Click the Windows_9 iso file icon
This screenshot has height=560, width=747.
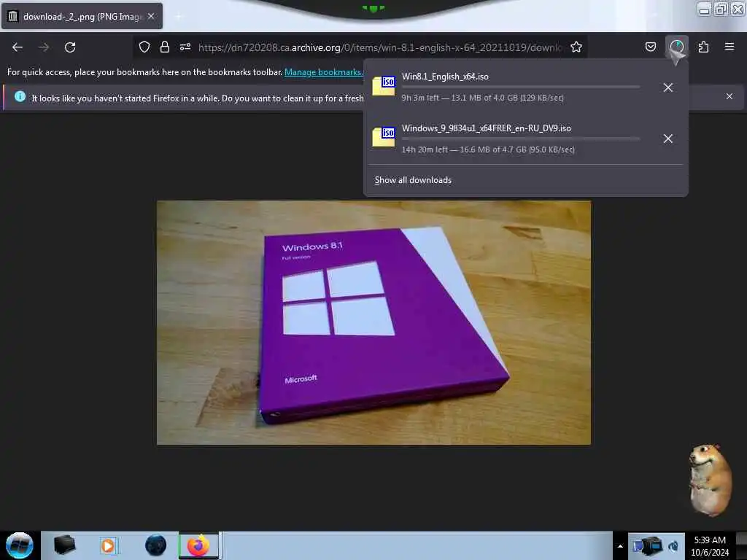point(384,137)
